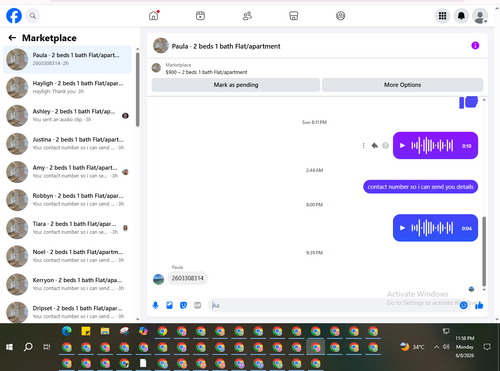Image resolution: width=500 pixels, height=371 pixels.
Task: Open the Menu grid icon
Action: point(442,16)
